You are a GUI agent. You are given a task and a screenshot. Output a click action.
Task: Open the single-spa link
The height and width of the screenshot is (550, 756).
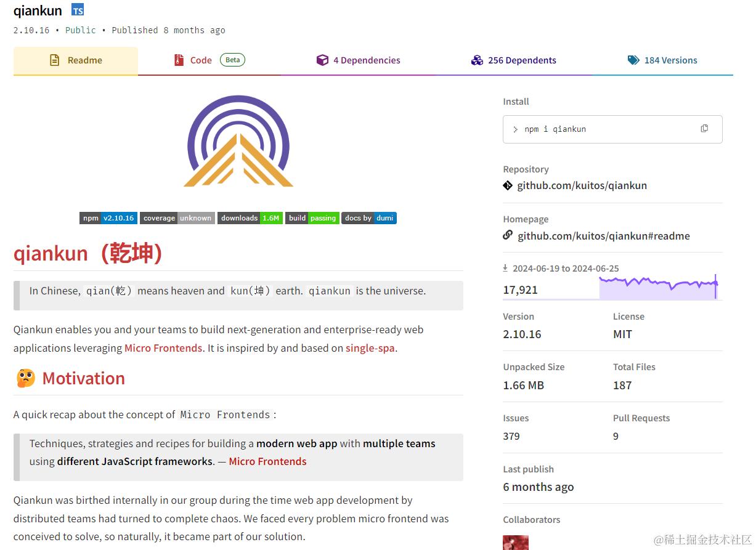pos(370,348)
